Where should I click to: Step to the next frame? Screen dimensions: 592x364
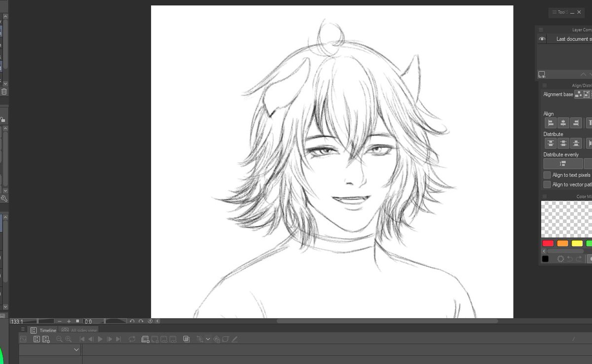coord(110,339)
